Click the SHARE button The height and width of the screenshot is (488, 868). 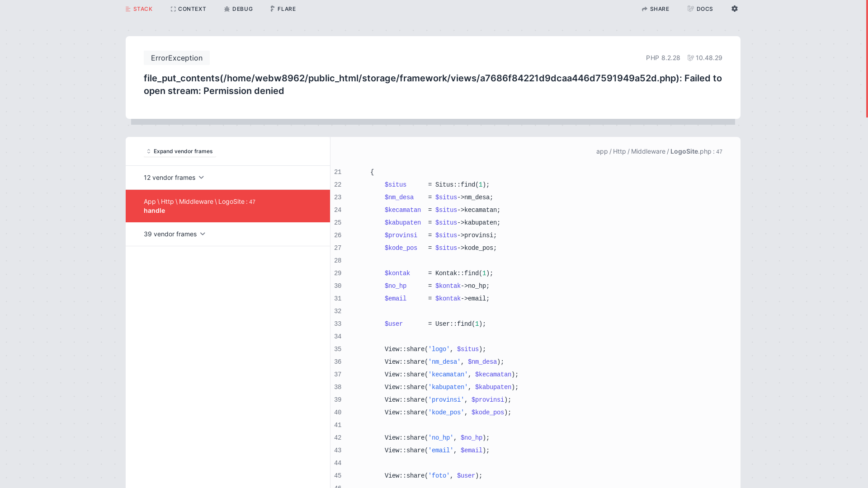[656, 9]
